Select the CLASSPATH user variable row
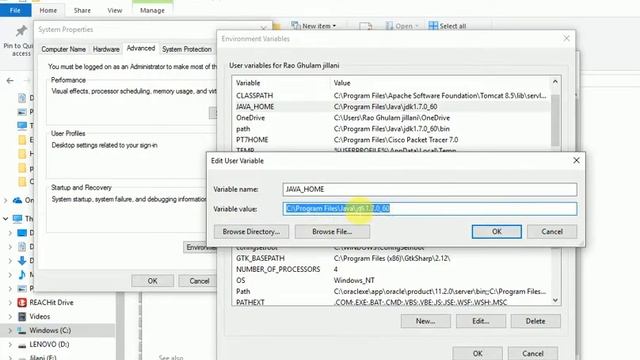The width and height of the screenshot is (640, 360). pos(392,96)
